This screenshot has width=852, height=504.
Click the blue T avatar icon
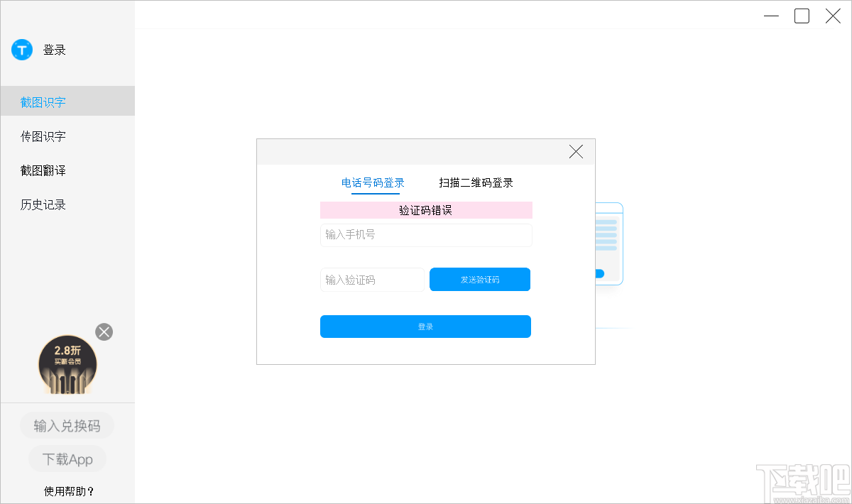(21, 50)
